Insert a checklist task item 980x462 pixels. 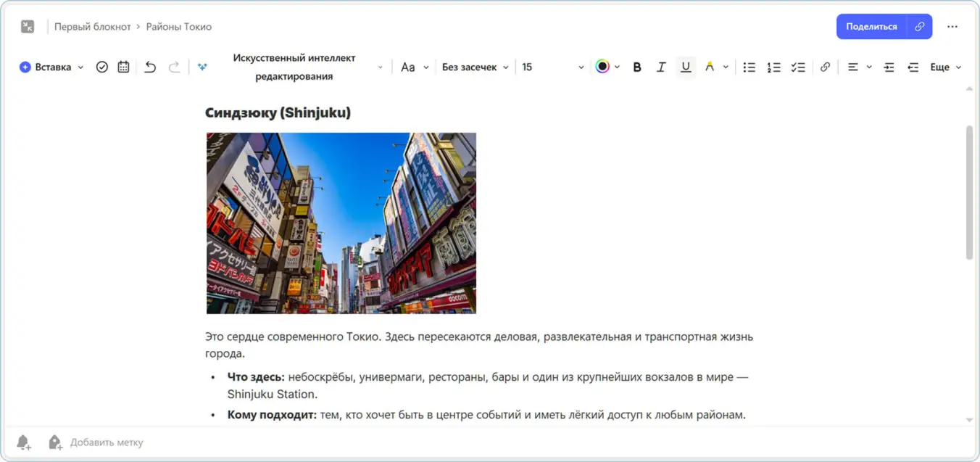tap(799, 67)
